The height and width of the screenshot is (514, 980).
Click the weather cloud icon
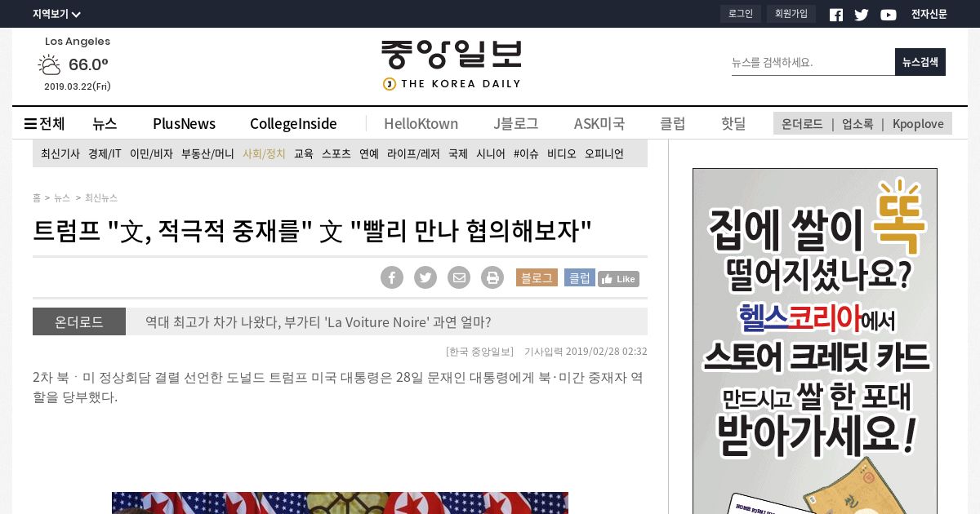click(x=49, y=64)
